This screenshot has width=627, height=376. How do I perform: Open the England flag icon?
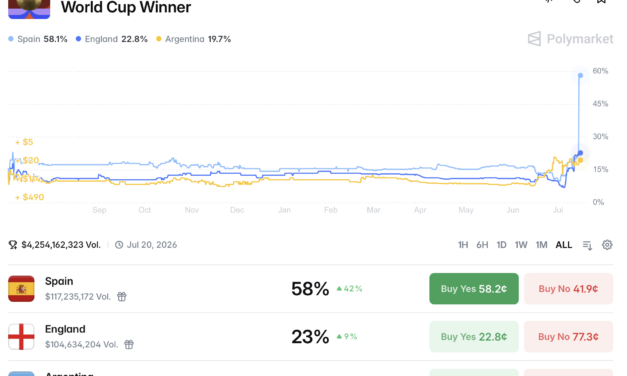(x=21, y=336)
